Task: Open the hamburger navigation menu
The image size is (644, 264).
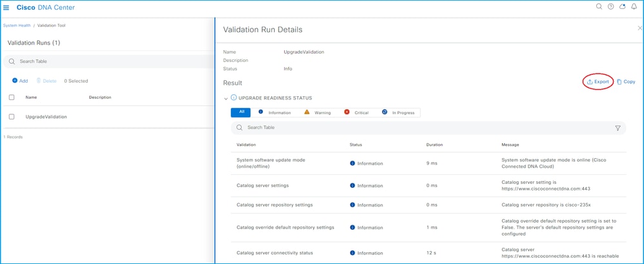Action: click(6, 7)
